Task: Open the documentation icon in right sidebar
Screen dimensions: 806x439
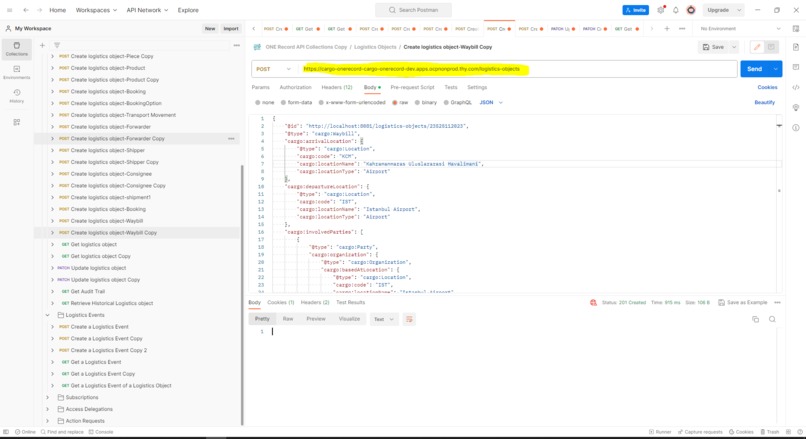Action: click(796, 47)
